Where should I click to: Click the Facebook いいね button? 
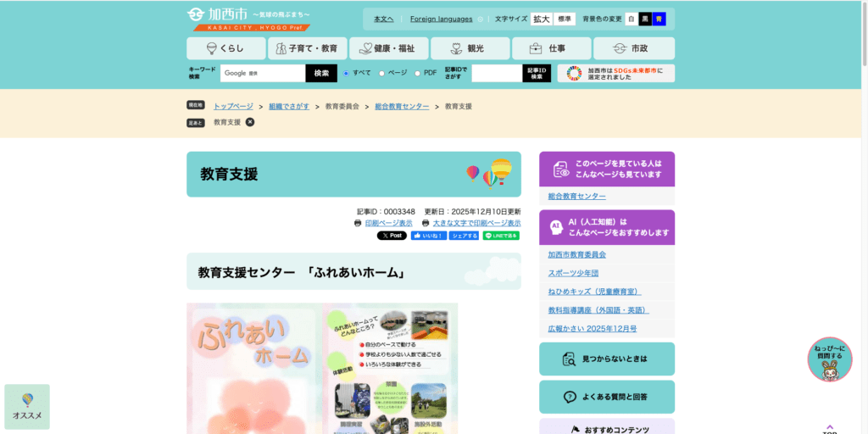[x=428, y=236]
